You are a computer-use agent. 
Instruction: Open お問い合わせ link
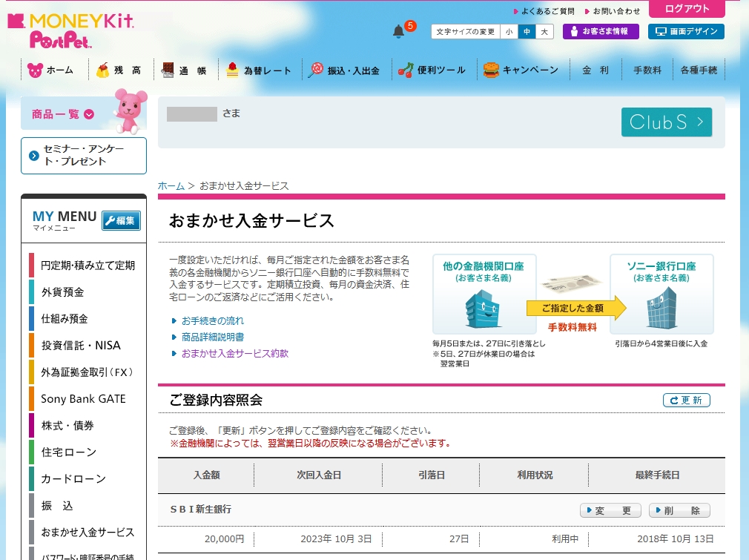pyautogui.click(x=613, y=11)
